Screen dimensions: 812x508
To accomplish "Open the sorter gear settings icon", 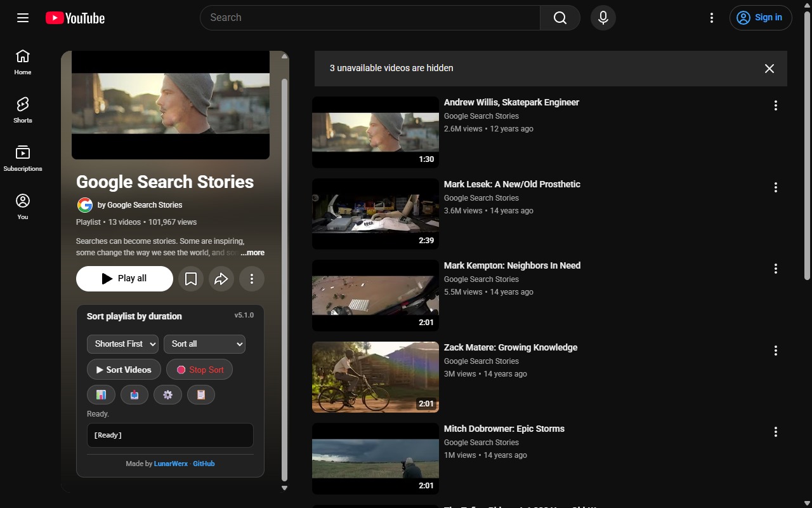I will 167,395.
